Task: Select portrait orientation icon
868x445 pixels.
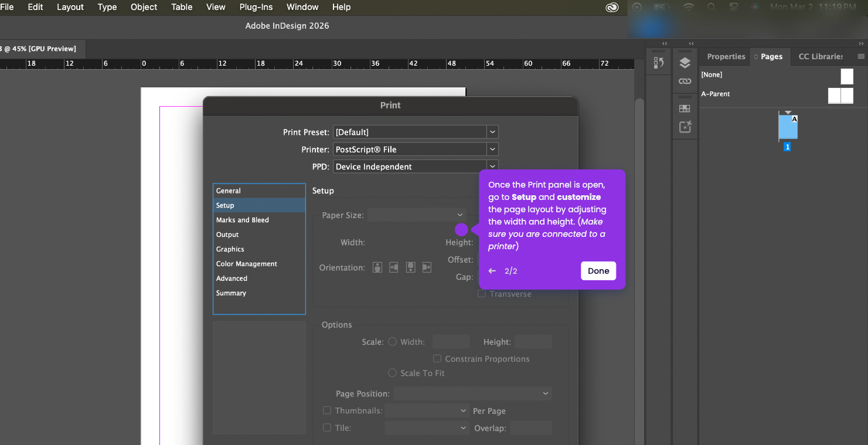Action: point(377,267)
